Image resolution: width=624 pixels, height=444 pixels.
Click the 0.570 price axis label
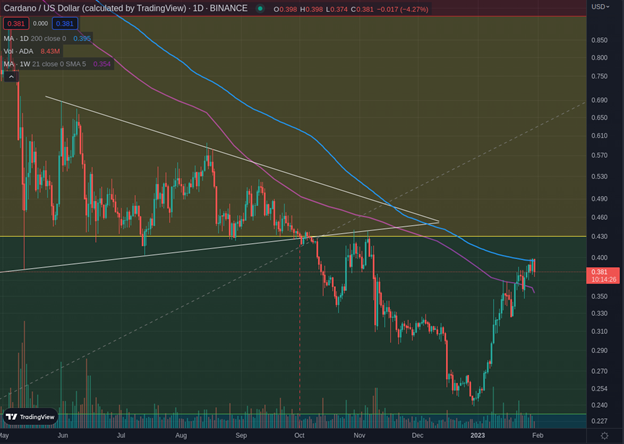[599, 156]
